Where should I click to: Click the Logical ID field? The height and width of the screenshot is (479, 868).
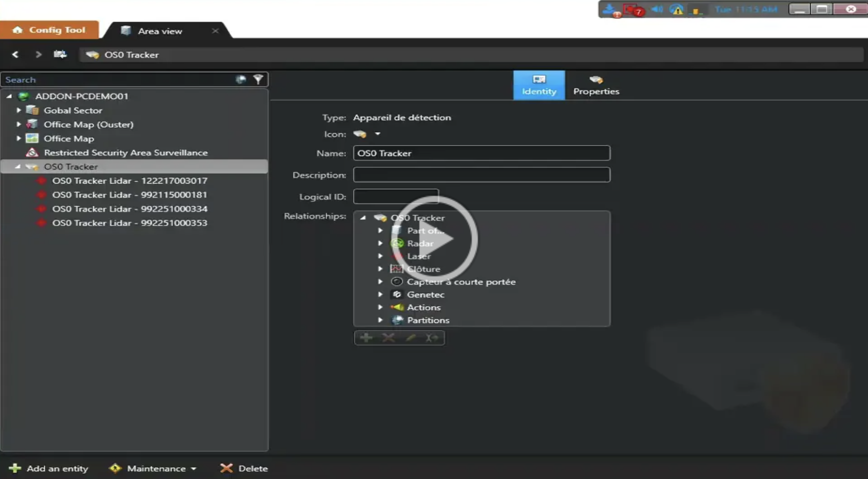click(396, 197)
